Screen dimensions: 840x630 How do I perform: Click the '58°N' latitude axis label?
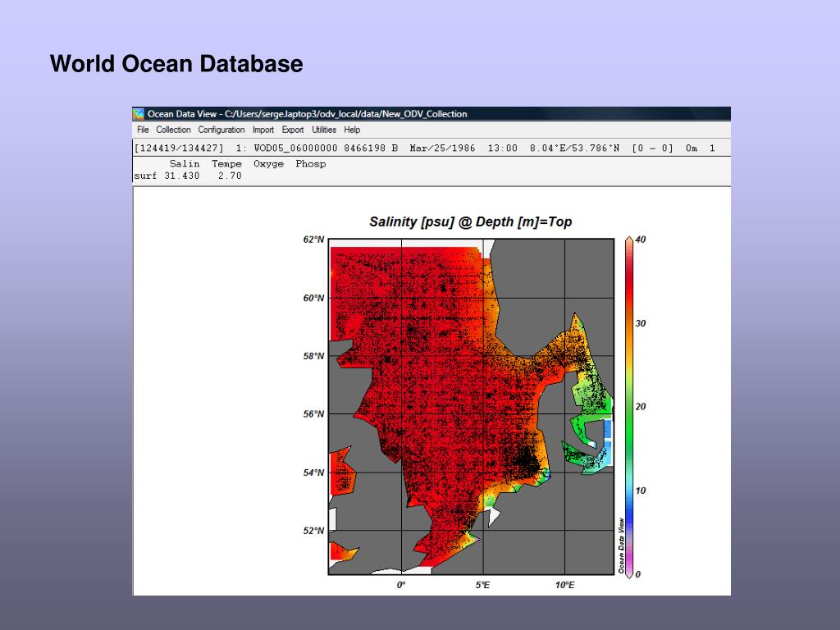pyautogui.click(x=314, y=356)
